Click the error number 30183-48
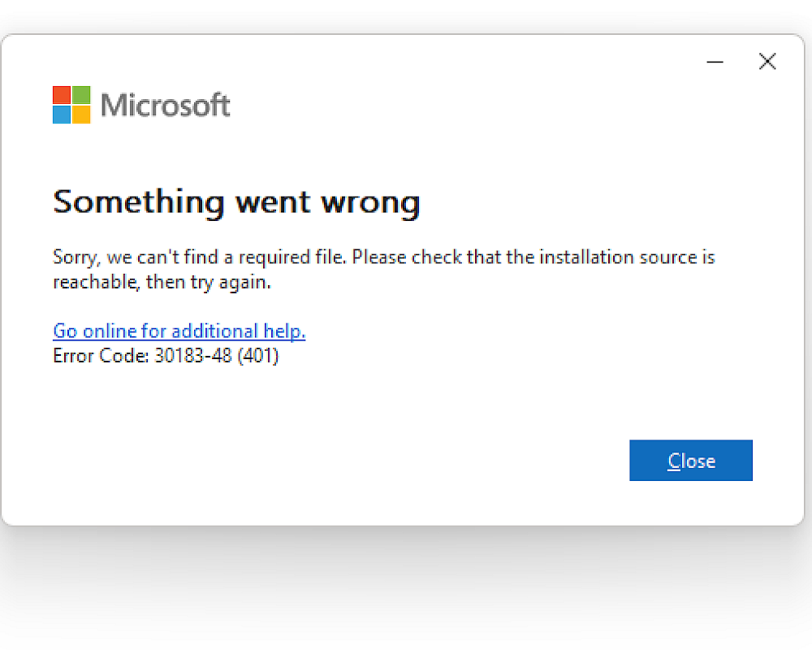Image resolution: width=812 pixels, height=650 pixels. point(193,356)
